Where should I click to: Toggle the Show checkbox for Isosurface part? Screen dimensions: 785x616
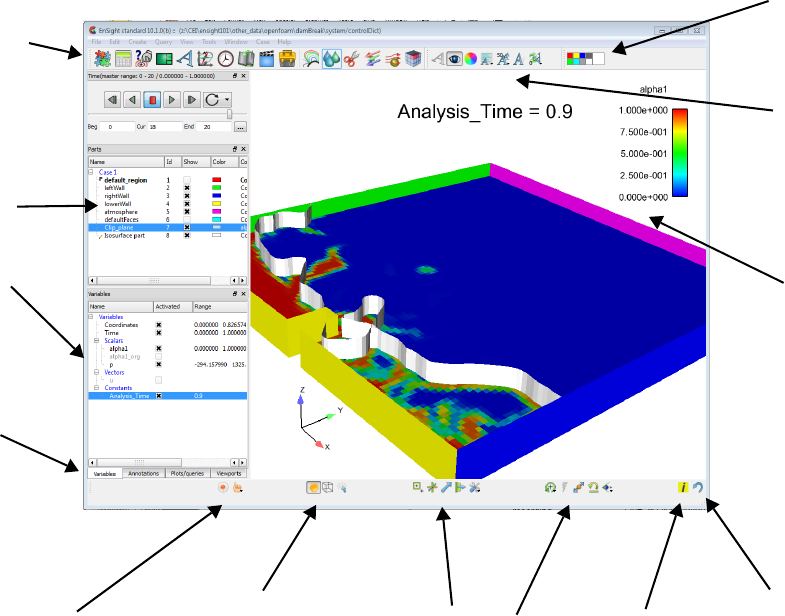(187, 235)
